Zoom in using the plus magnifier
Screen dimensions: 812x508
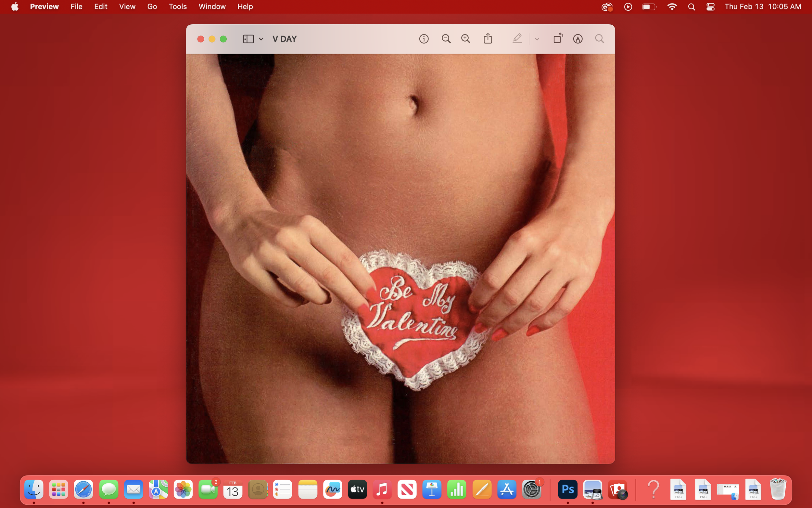[465, 39]
